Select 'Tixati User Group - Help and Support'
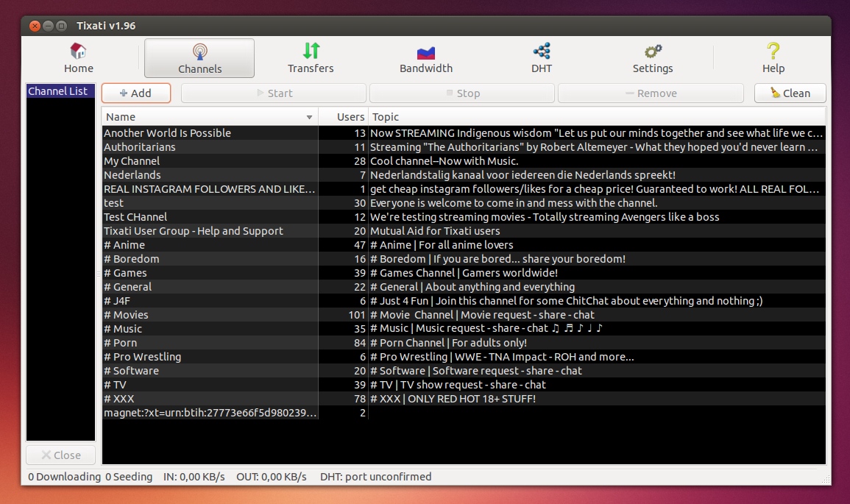This screenshot has height=504, width=850. [x=464, y=231]
